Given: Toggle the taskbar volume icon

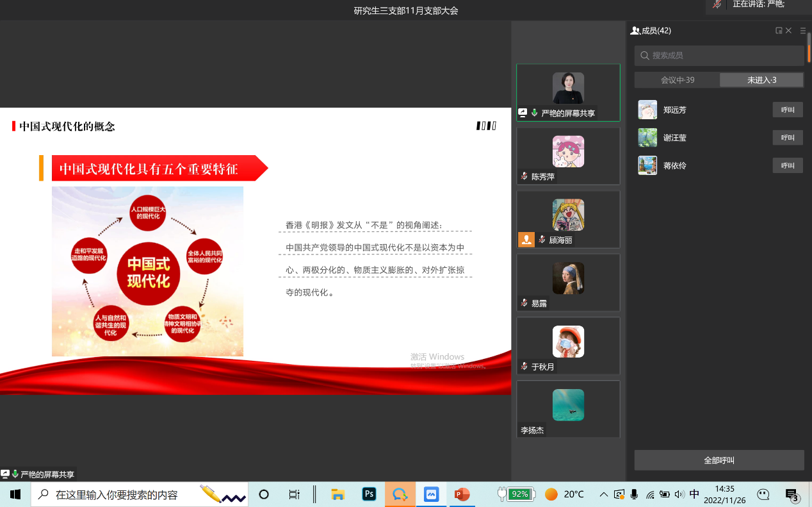Looking at the screenshot, I should click(x=679, y=494).
